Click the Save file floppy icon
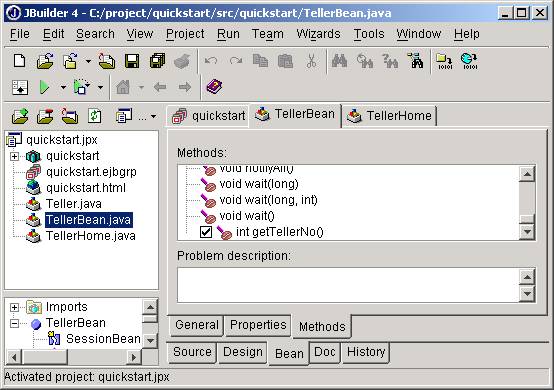This screenshot has height=390, width=554. pyautogui.click(x=132, y=61)
